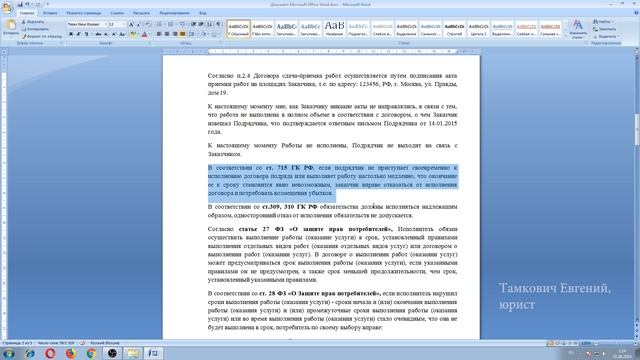Open the Font dialog launcher

click(150, 43)
